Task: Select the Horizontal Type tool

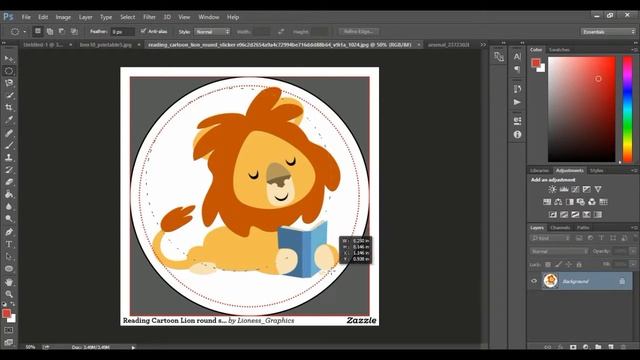Action: point(9,244)
